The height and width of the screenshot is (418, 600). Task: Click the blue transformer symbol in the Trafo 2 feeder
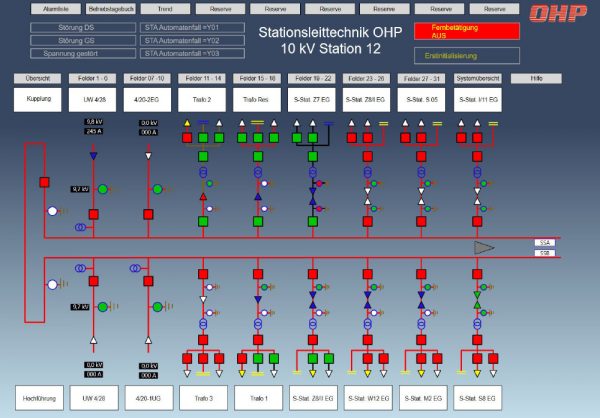pyautogui.click(x=202, y=185)
